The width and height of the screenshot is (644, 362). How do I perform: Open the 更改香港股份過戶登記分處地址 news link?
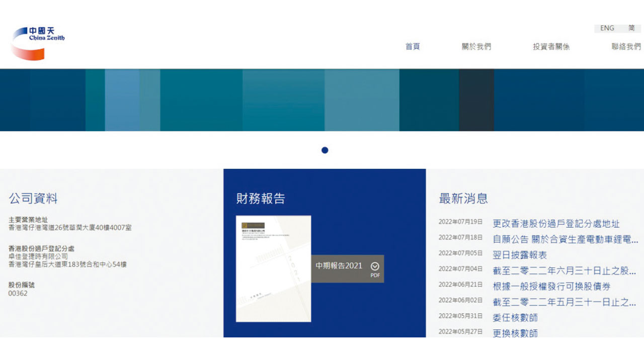click(555, 224)
